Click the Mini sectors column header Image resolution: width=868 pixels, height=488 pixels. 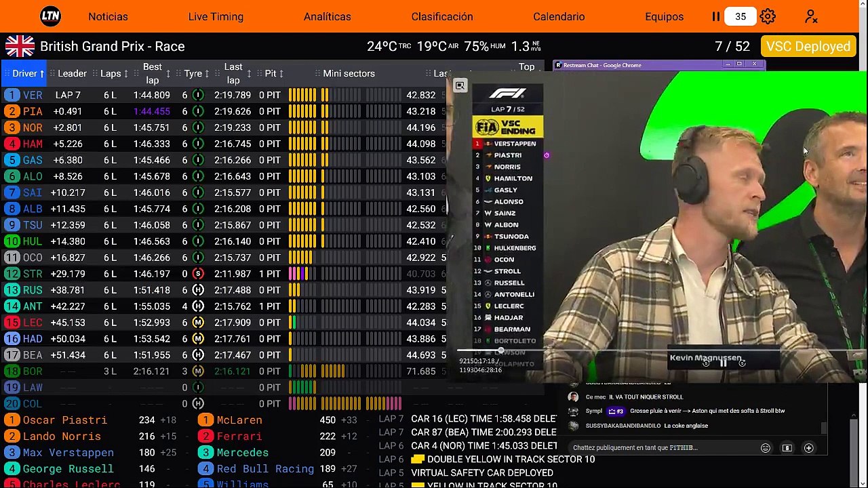(349, 73)
